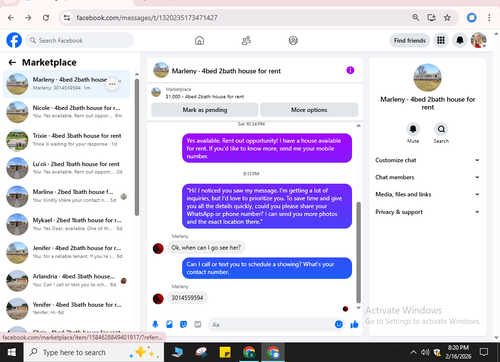This screenshot has height=362, width=500.
Task: Open the three-dot options on Marleny chat
Action: pyautogui.click(x=112, y=84)
